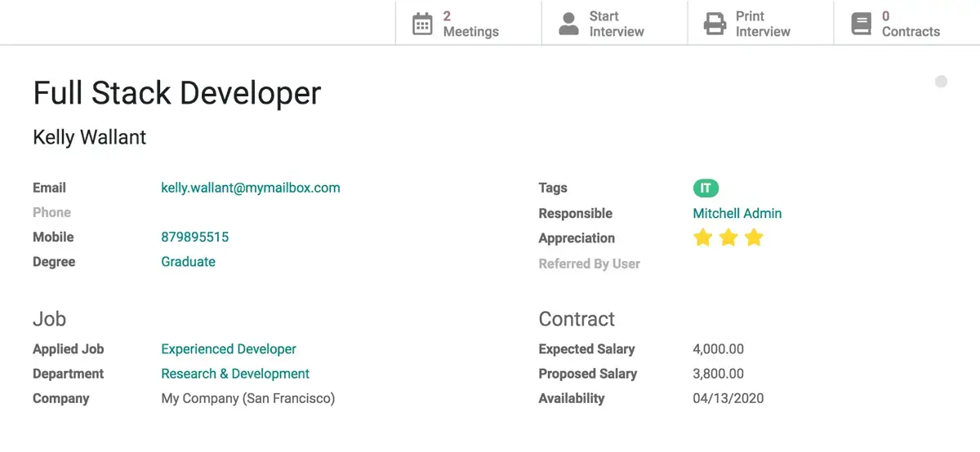Set appreciation to one star
This screenshot has width=980, height=452.
pos(702,238)
